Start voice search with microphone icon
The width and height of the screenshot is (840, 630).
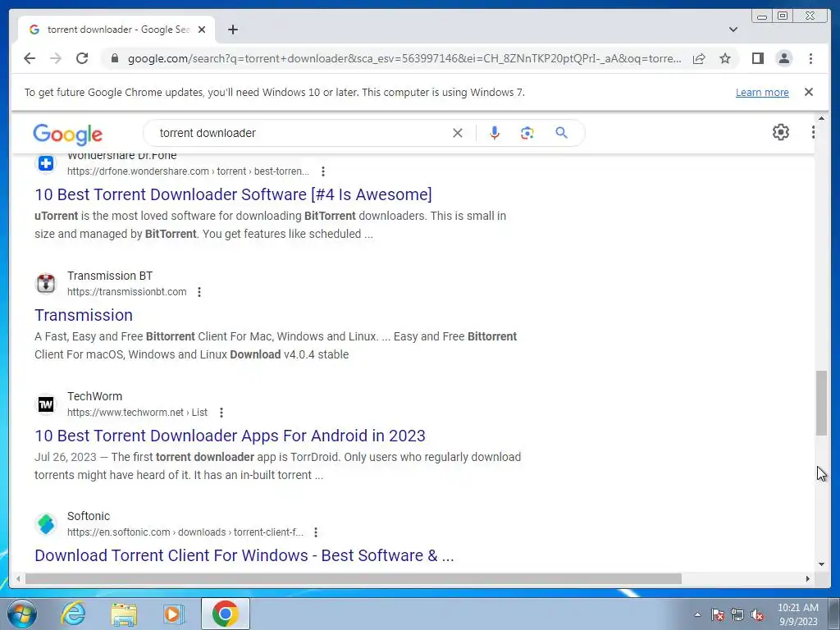click(495, 133)
